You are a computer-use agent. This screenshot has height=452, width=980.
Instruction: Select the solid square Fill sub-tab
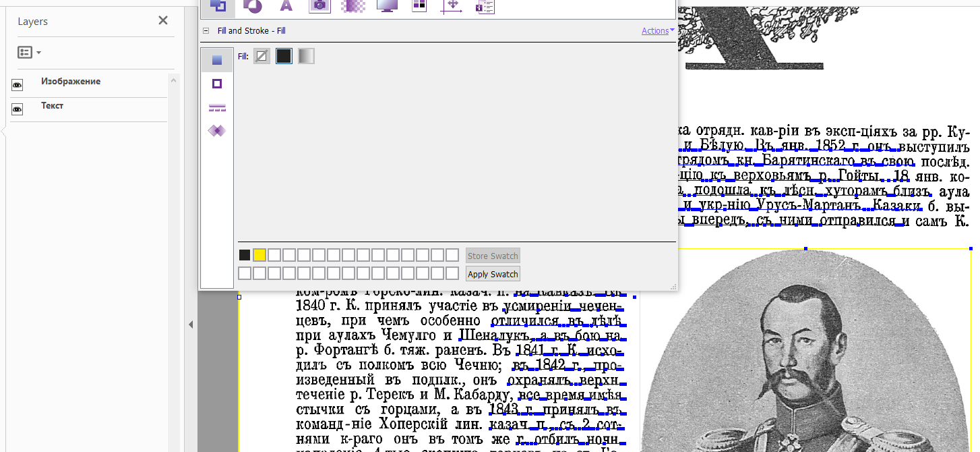(x=217, y=60)
